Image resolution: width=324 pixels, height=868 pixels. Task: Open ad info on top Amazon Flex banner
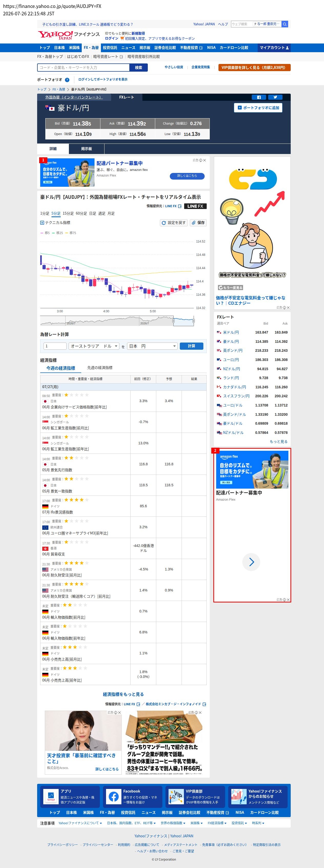(x=201, y=160)
